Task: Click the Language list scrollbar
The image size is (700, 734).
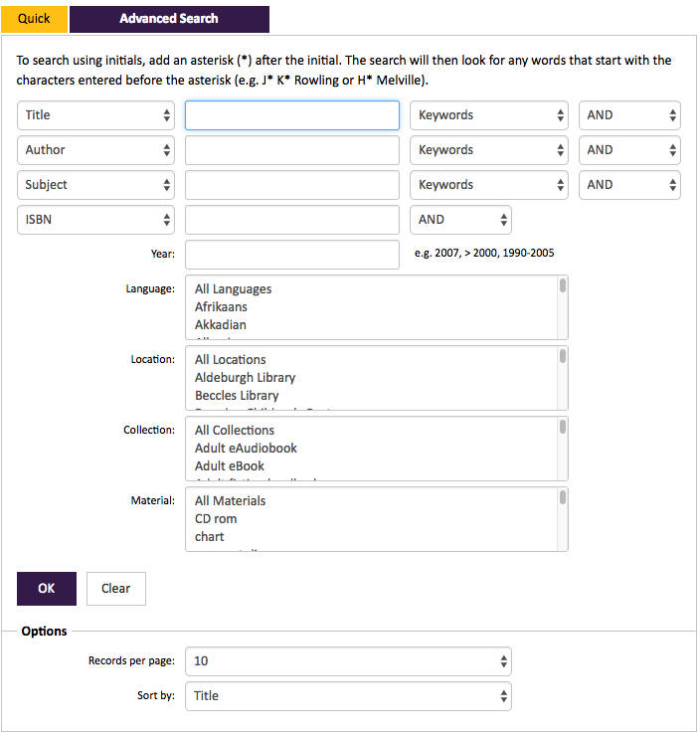Action: pos(563,307)
